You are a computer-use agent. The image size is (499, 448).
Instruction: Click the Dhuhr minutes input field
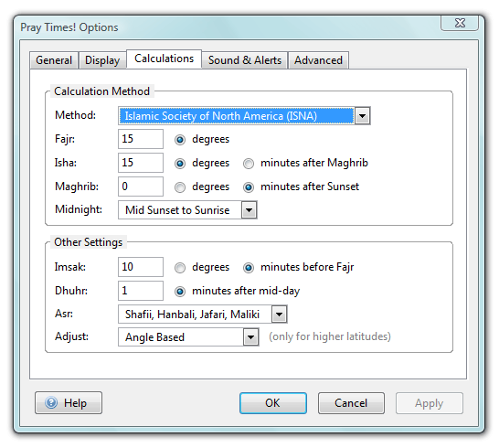coord(141,291)
